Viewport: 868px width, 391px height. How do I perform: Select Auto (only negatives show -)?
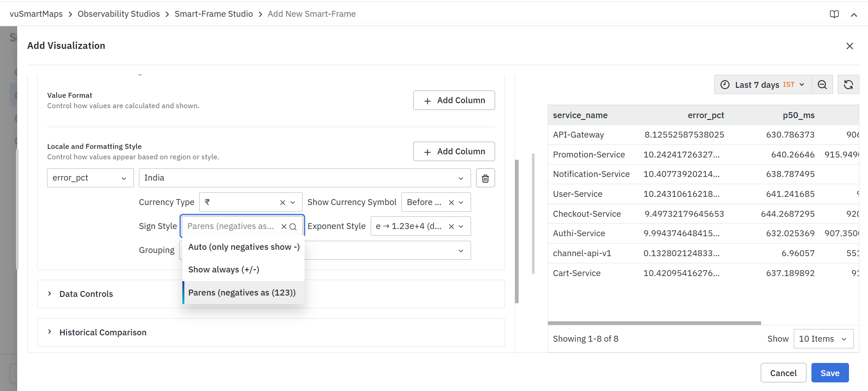[x=243, y=247]
